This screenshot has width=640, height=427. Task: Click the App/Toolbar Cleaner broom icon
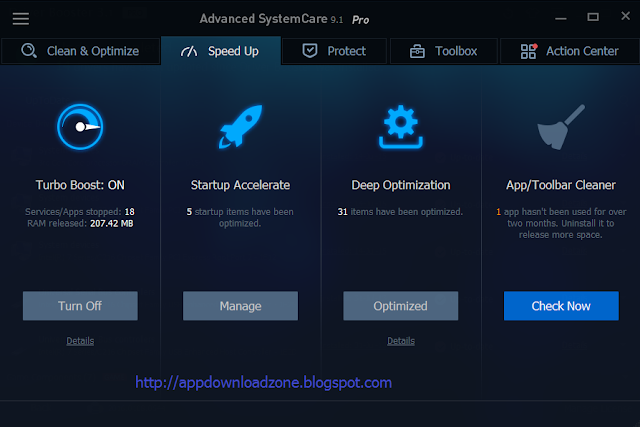click(x=561, y=127)
